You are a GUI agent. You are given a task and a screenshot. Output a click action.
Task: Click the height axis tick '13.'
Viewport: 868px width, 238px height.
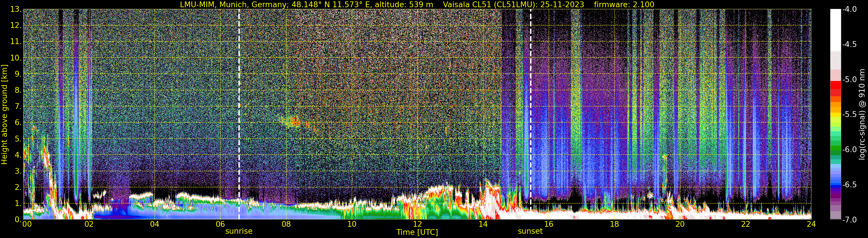(16, 10)
